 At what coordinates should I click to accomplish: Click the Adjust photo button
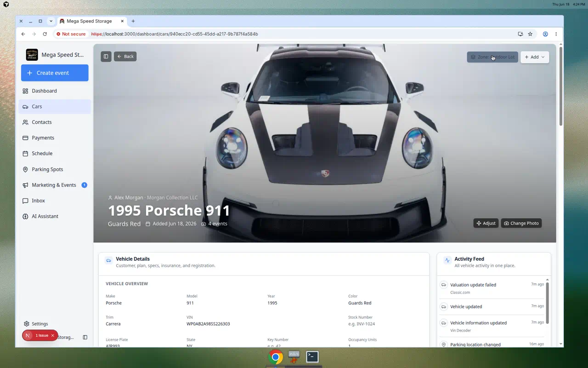[486, 223]
